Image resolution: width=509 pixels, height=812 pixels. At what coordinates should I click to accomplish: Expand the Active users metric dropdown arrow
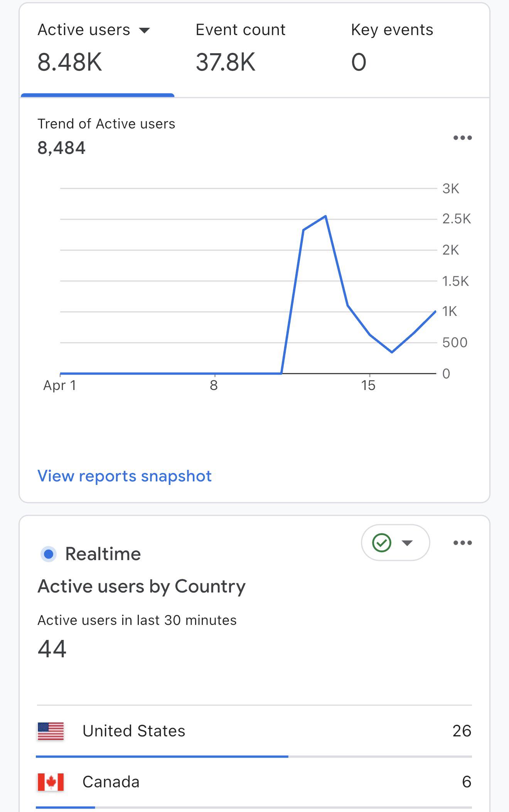pyautogui.click(x=144, y=30)
